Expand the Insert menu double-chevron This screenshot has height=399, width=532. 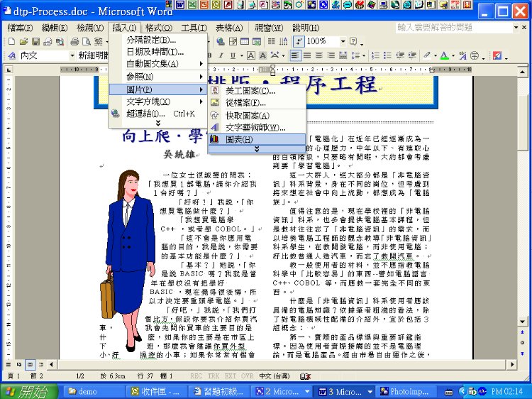157,124
